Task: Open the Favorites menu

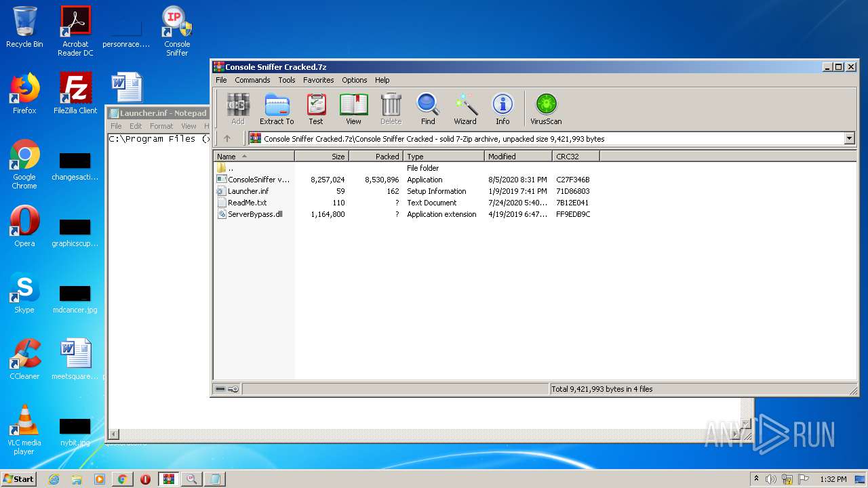Action: [318, 80]
